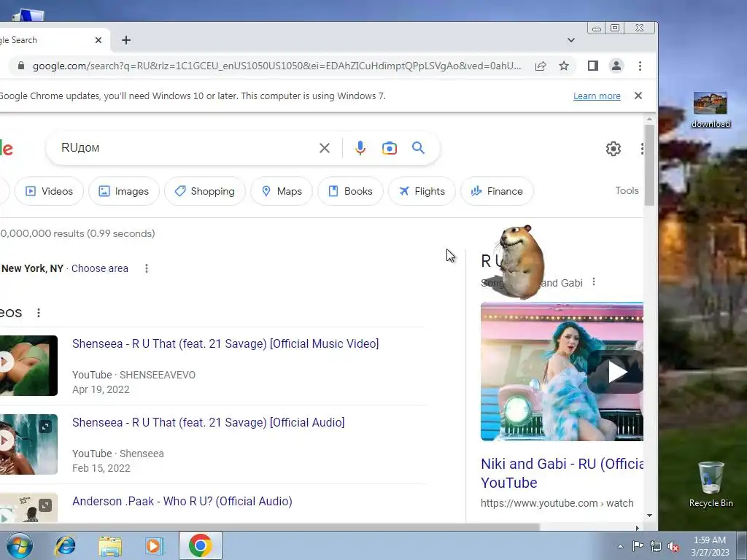
Task: Open the Chrome profile avatar
Action: point(616,66)
